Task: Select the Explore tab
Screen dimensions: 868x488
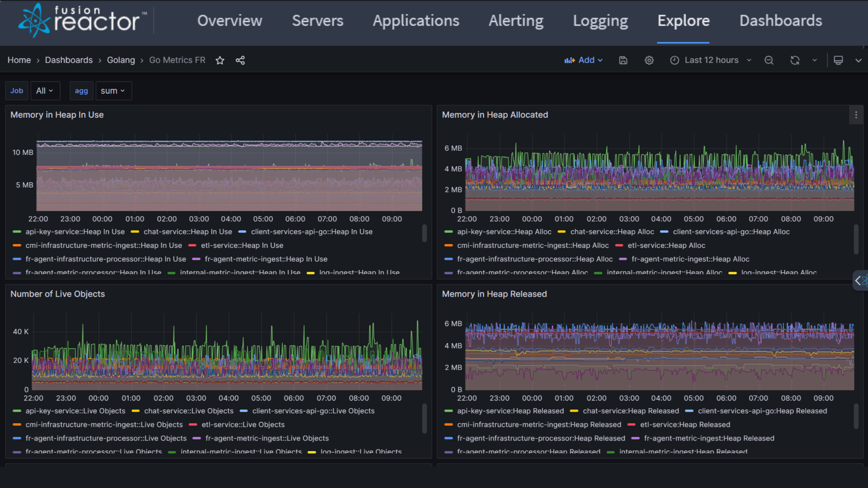Action: pos(684,21)
